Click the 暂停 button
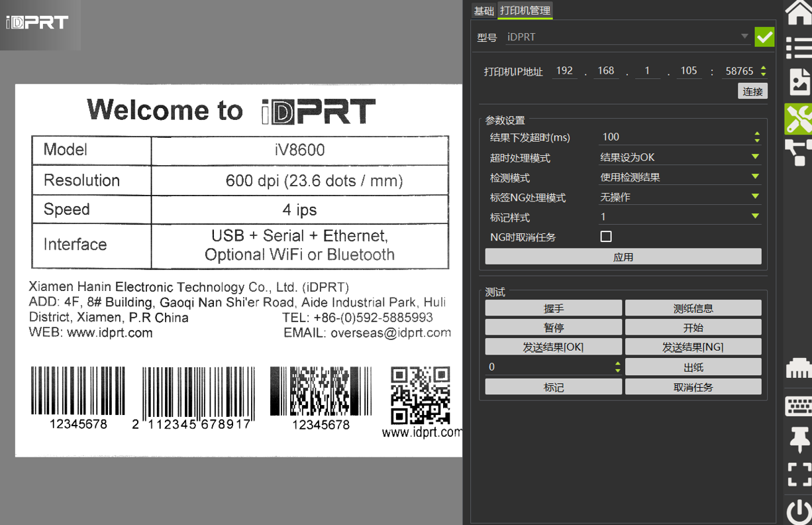Viewport: 812px width, 525px height. click(x=554, y=327)
